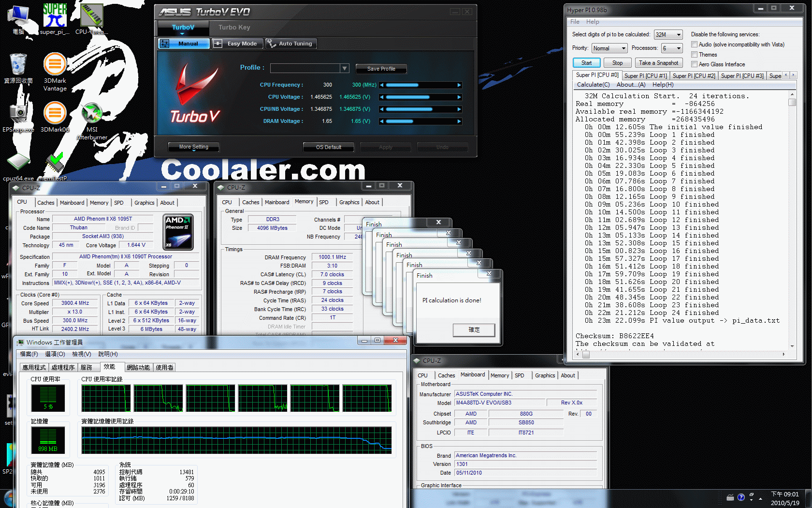This screenshot has width=812, height=508.
Task: Confirm the PI calculation done dialog
Action: 474,330
